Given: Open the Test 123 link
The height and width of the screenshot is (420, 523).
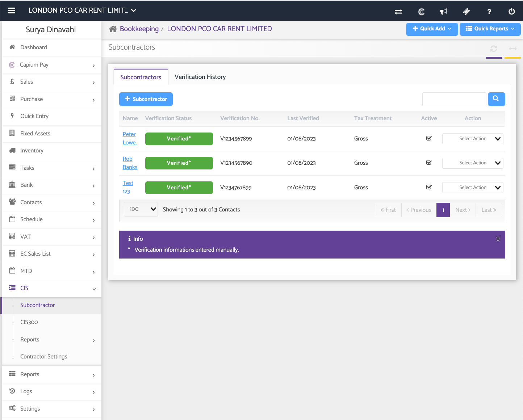Looking at the screenshot, I should click(128, 187).
